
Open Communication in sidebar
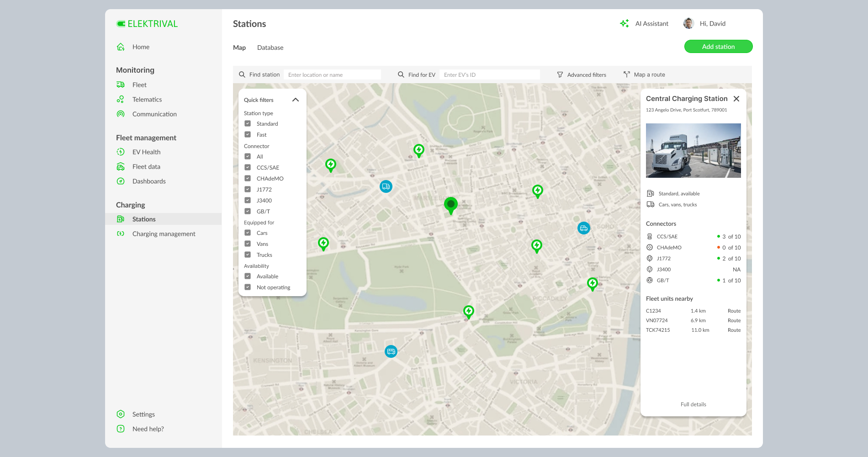click(x=154, y=114)
